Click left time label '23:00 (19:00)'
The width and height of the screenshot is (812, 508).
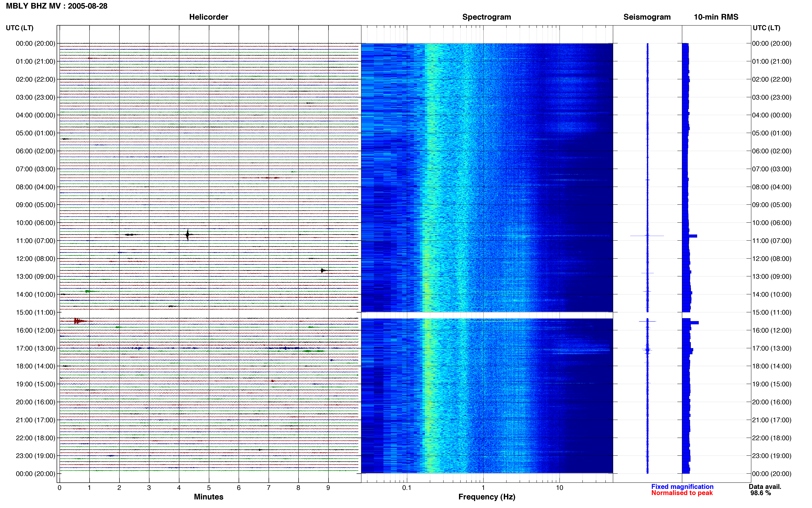click(36, 456)
